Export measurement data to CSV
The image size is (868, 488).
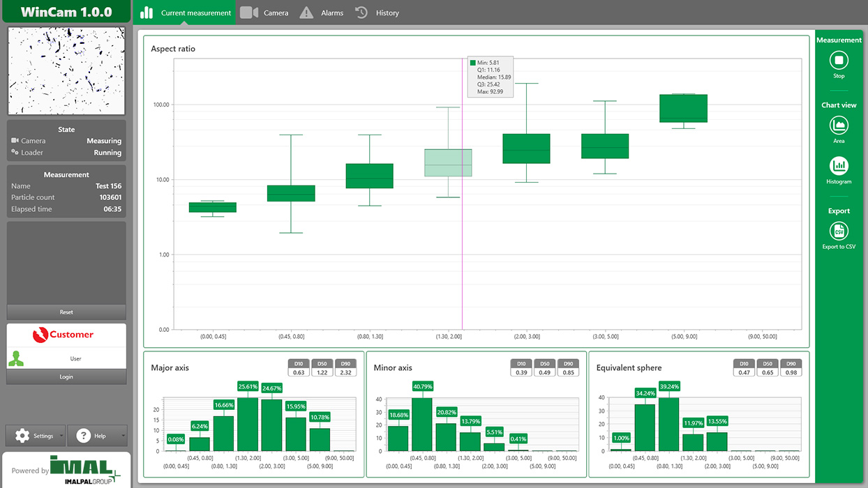pyautogui.click(x=839, y=231)
